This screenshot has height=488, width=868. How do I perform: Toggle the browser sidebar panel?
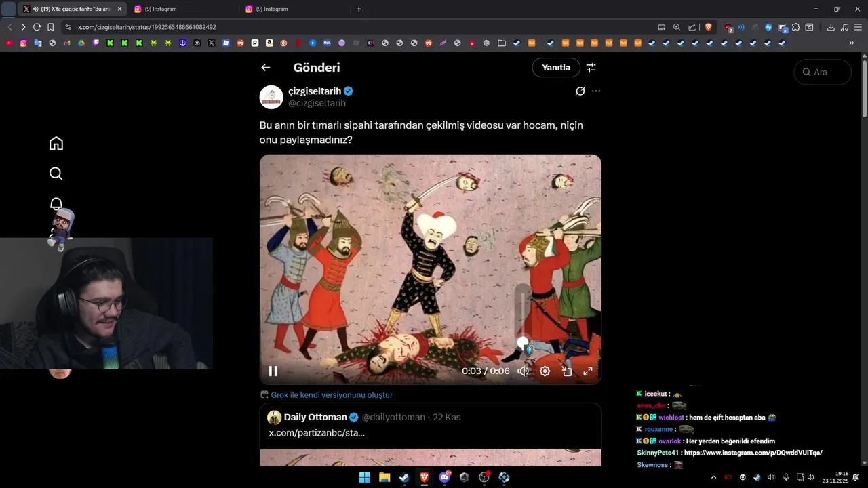pos(810,27)
